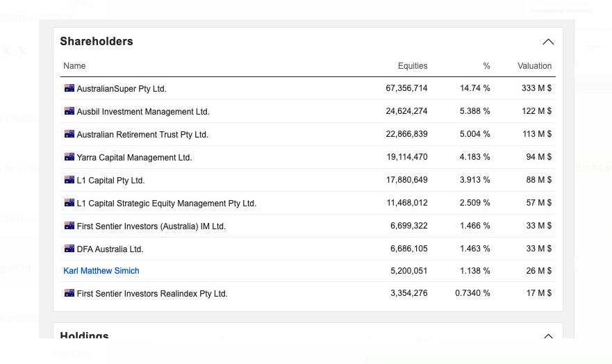
Task: Collapse the Shareholders panel chevron
Action: coord(548,42)
